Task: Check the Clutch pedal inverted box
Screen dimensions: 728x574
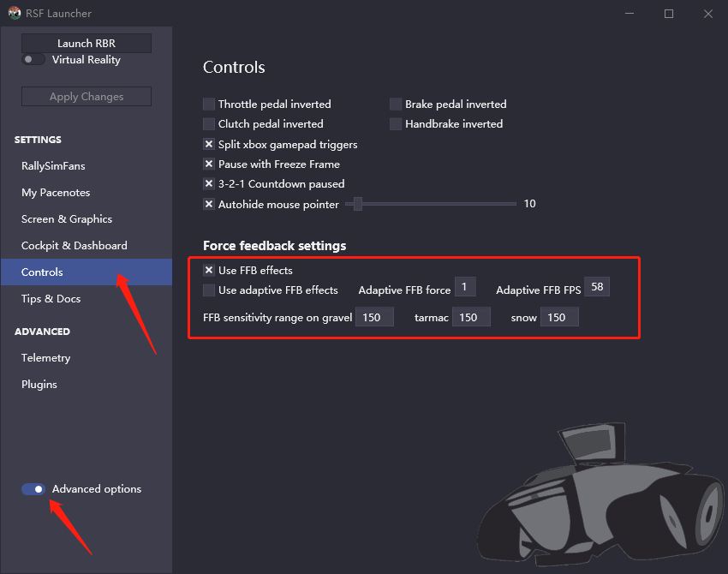Action: pos(209,124)
